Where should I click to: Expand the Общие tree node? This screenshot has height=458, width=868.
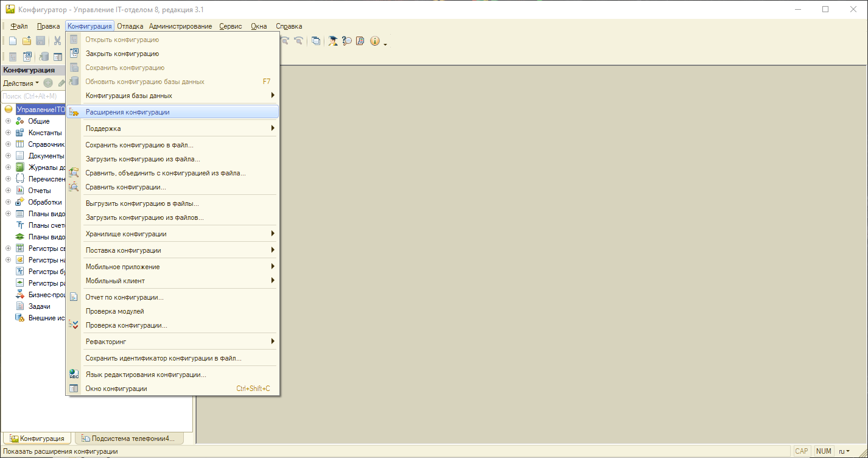[8, 121]
